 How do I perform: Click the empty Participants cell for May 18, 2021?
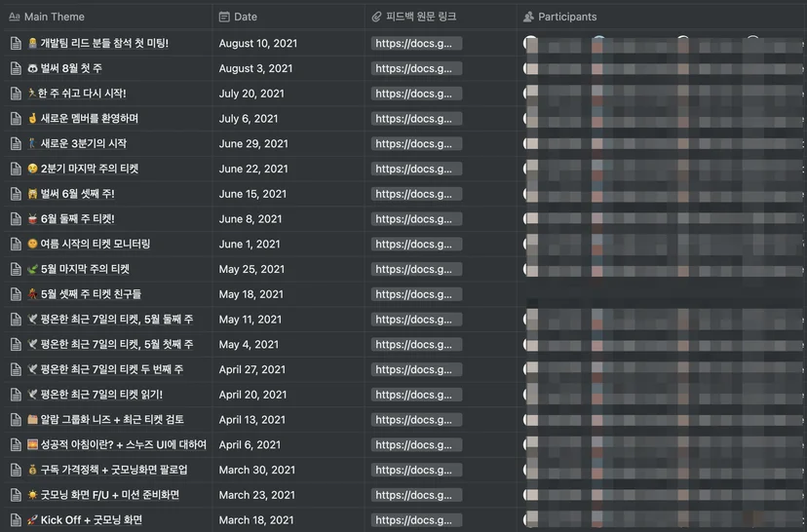pyautogui.click(x=662, y=294)
